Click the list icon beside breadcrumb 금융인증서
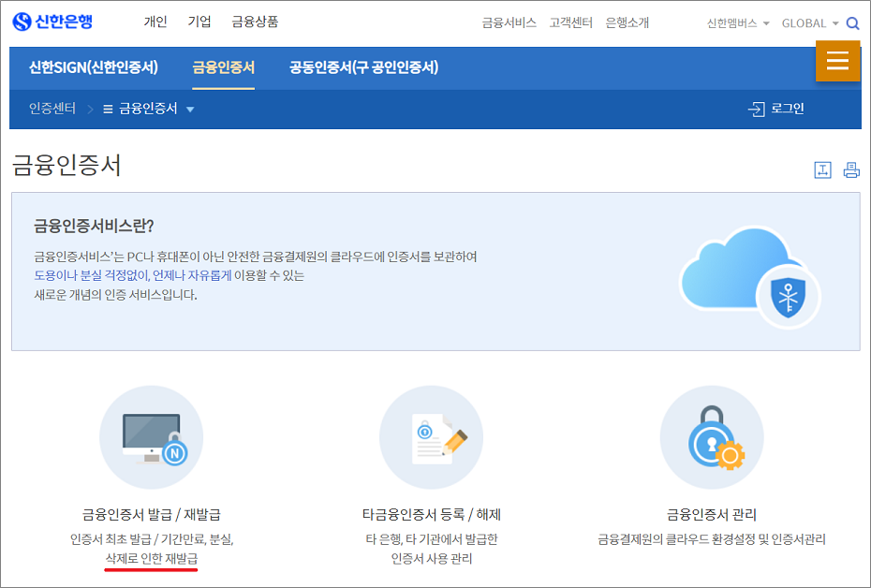 [108, 109]
